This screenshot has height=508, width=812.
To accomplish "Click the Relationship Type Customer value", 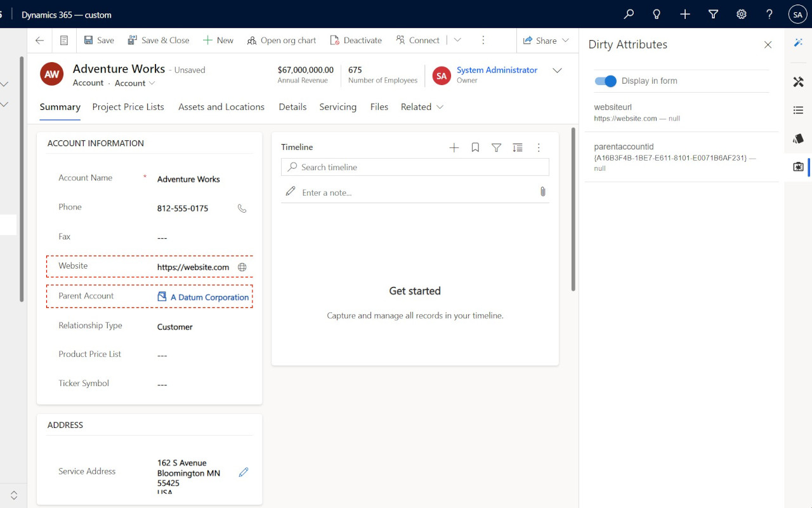I will tap(175, 327).
